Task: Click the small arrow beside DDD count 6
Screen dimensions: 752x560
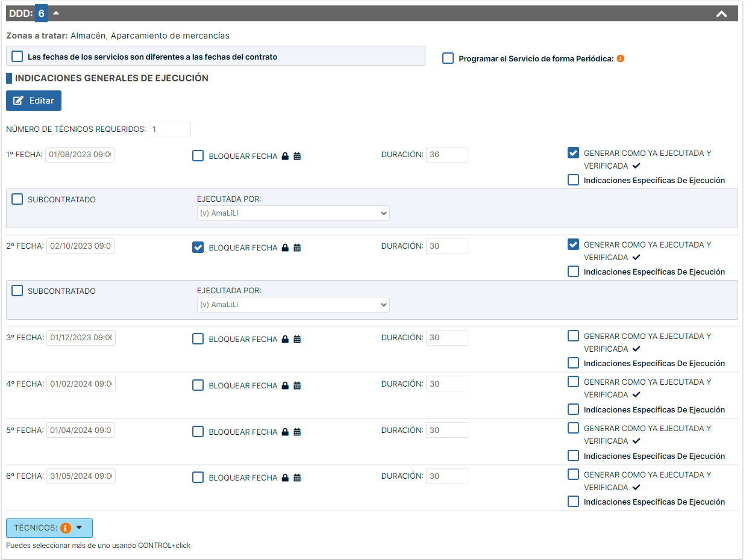Action: tap(56, 13)
